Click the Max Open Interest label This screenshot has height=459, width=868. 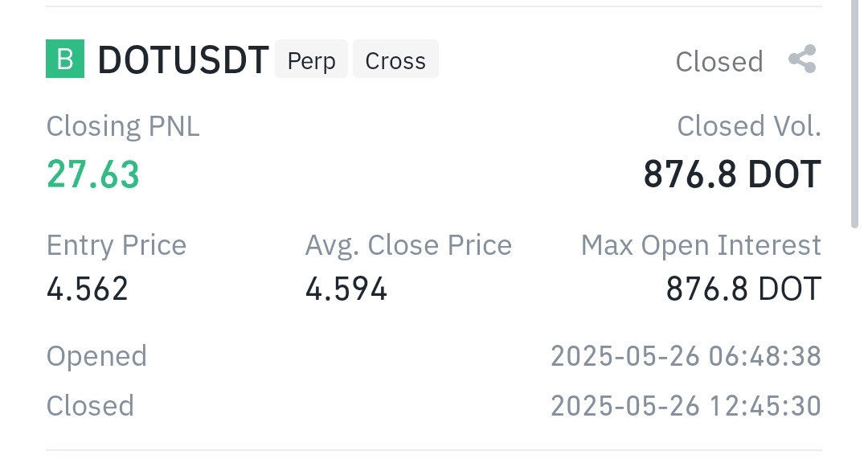pos(701,245)
